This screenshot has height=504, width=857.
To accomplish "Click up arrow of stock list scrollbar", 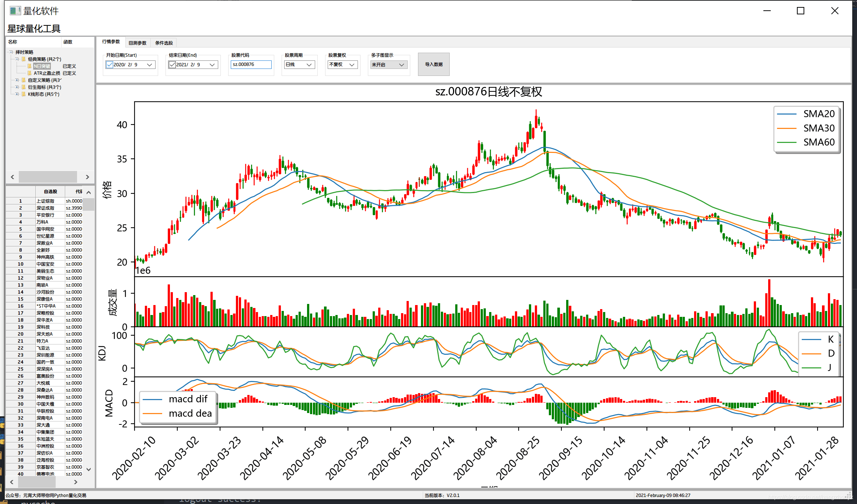I will tap(89, 192).
